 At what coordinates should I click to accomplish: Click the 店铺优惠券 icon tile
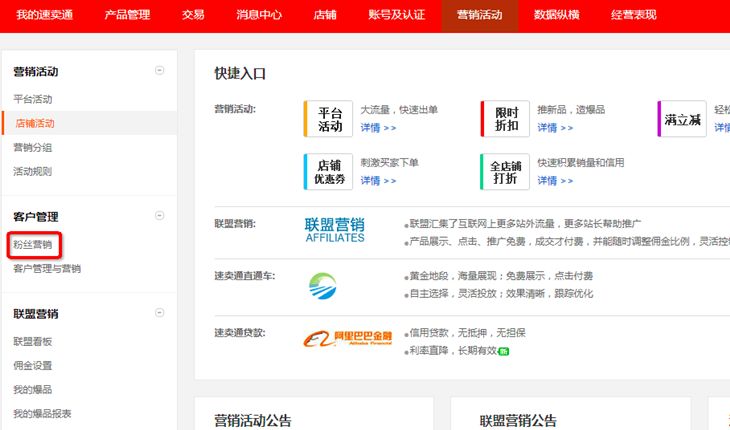point(329,172)
